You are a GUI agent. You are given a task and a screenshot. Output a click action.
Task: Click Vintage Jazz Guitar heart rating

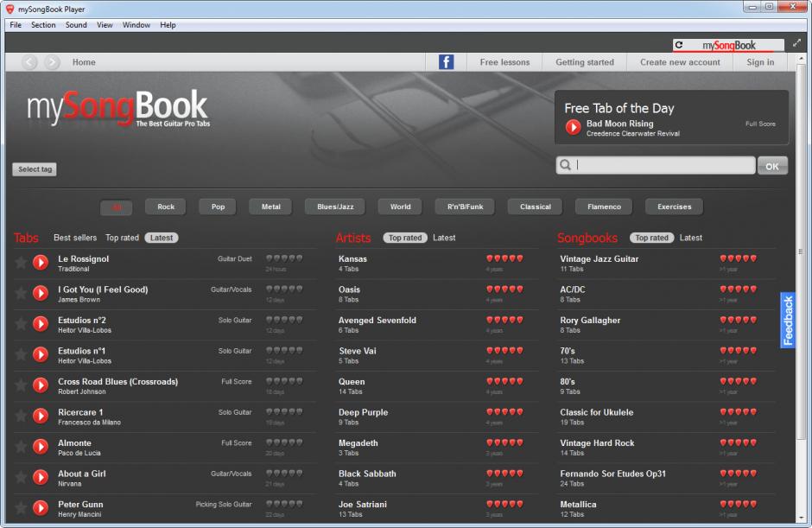pyautogui.click(x=738, y=258)
